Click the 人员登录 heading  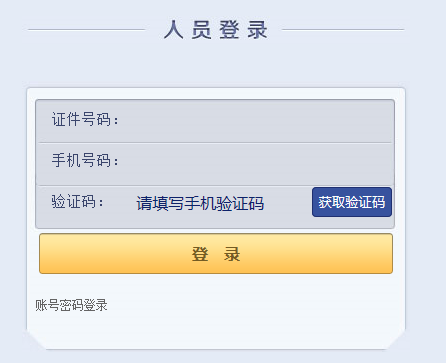click(216, 30)
